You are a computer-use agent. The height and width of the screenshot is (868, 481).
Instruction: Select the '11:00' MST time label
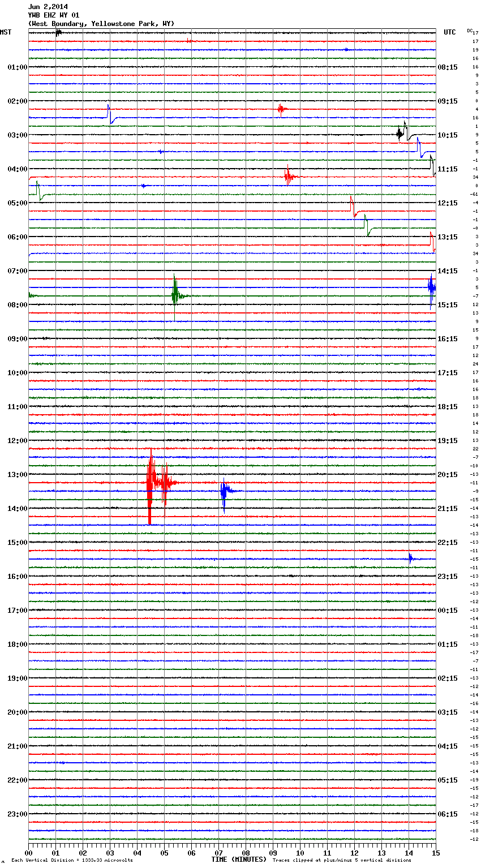17,407
